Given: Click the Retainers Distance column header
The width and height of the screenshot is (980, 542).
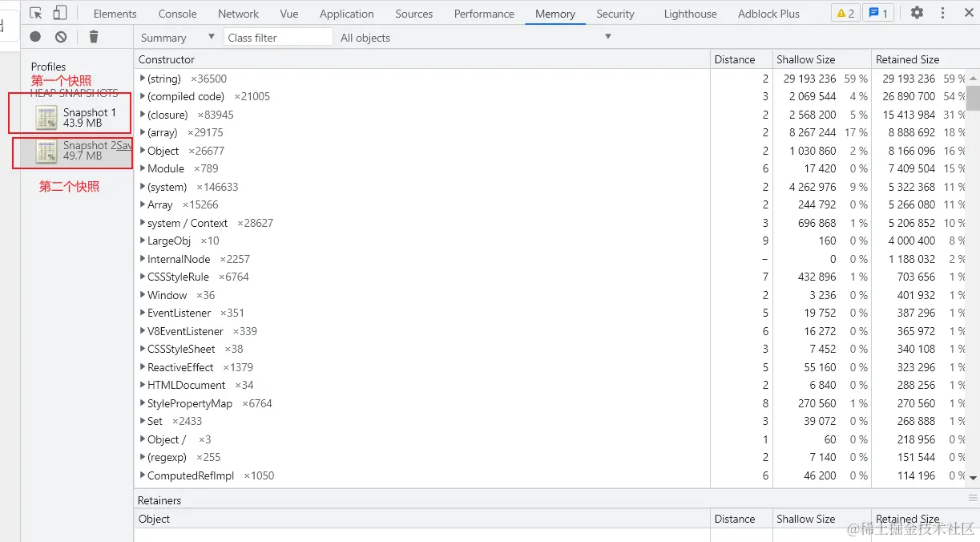Looking at the screenshot, I should pyautogui.click(x=740, y=519).
